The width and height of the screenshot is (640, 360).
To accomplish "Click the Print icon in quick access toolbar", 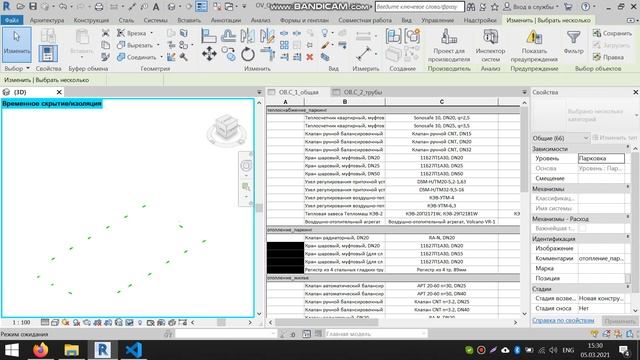I will click(x=99, y=7).
